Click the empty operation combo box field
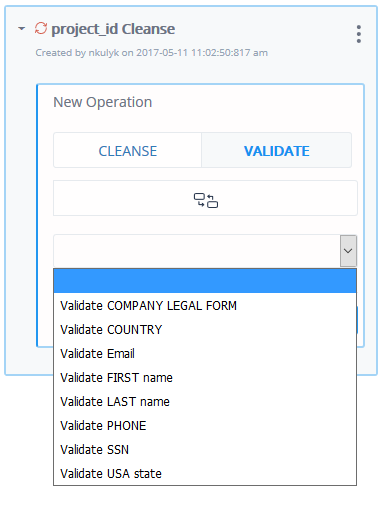The height and width of the screenshot is (506, 387). [x=197, y=251]
